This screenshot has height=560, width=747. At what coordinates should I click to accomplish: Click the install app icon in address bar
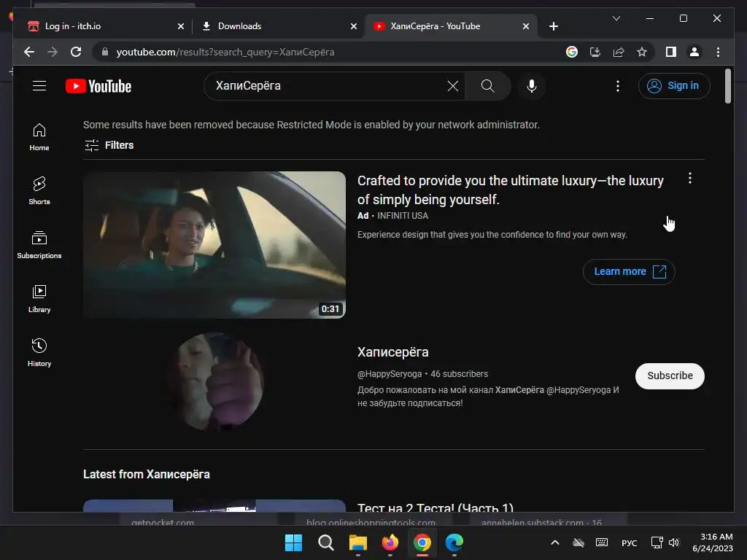(x=595, y=52)
